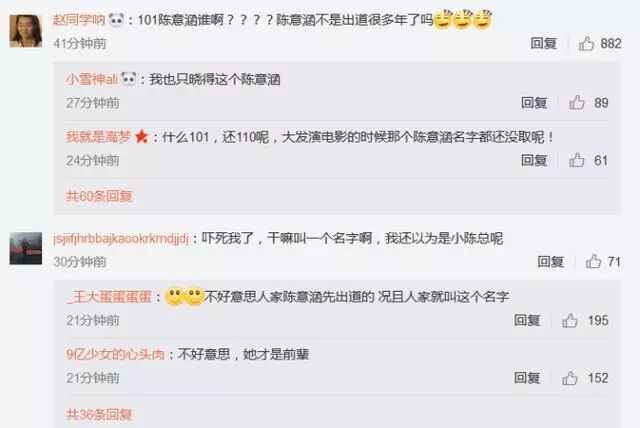This screenshot has height=428, width=640.
Task: Reply to 我就是高梦's comment
Action: coord(534,160)
